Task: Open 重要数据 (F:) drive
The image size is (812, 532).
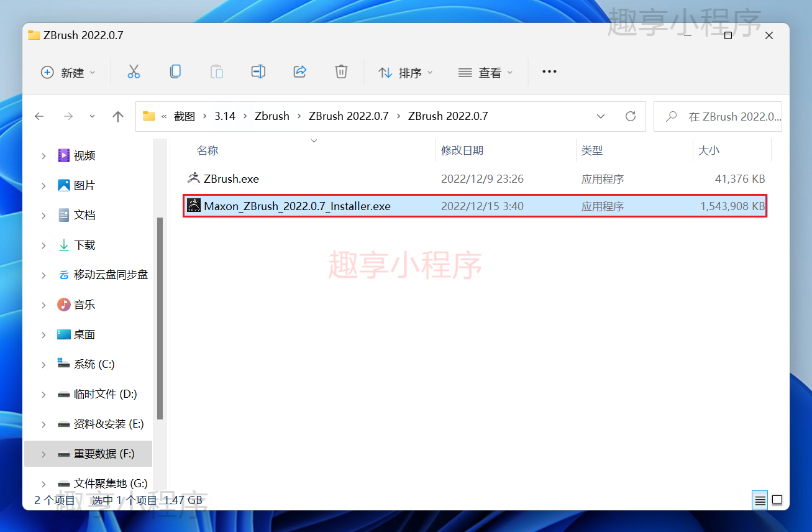Action: tap(104, 454)
